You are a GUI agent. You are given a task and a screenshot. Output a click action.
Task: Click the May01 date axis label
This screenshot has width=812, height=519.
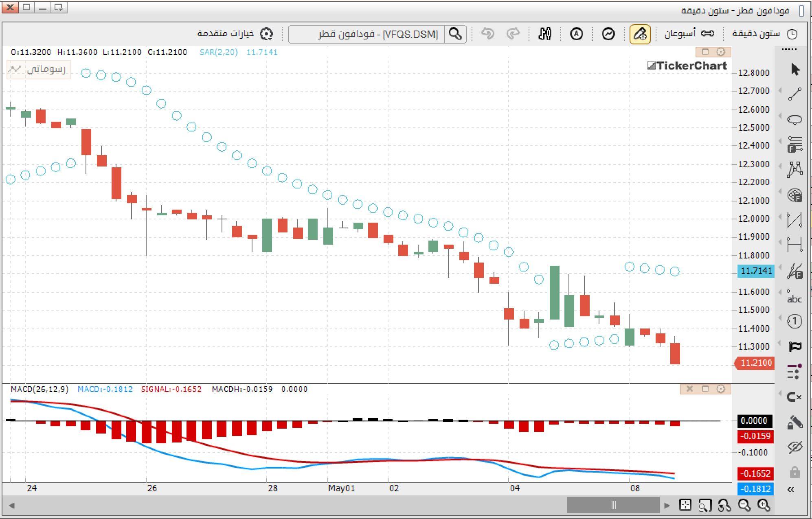pyautogui.click(x=342, y=488)
